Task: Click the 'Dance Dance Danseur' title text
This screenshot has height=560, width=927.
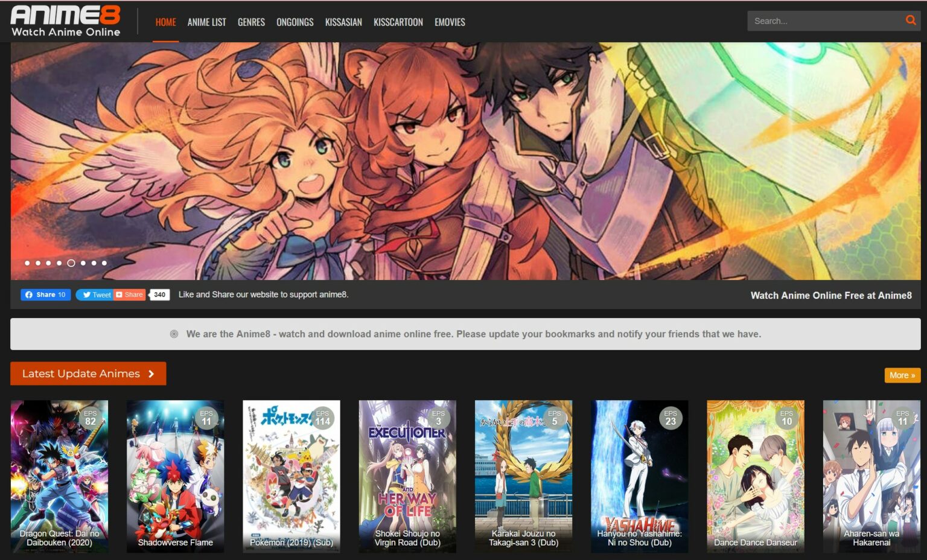Action: coord(756,542)
